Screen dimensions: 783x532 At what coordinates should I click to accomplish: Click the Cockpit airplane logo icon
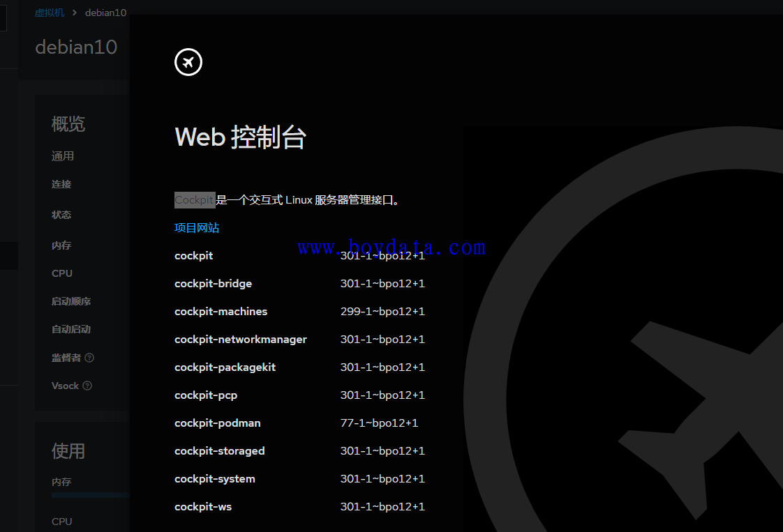188,62
